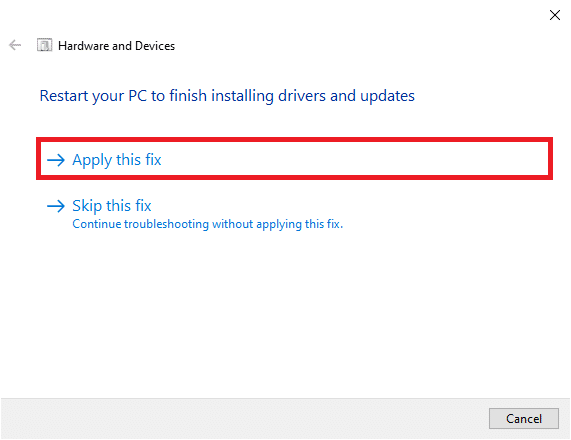Click 'applying this fix.' in the Skip description
The height and width of the screenshot is (440, 571).
pos(299,224)
